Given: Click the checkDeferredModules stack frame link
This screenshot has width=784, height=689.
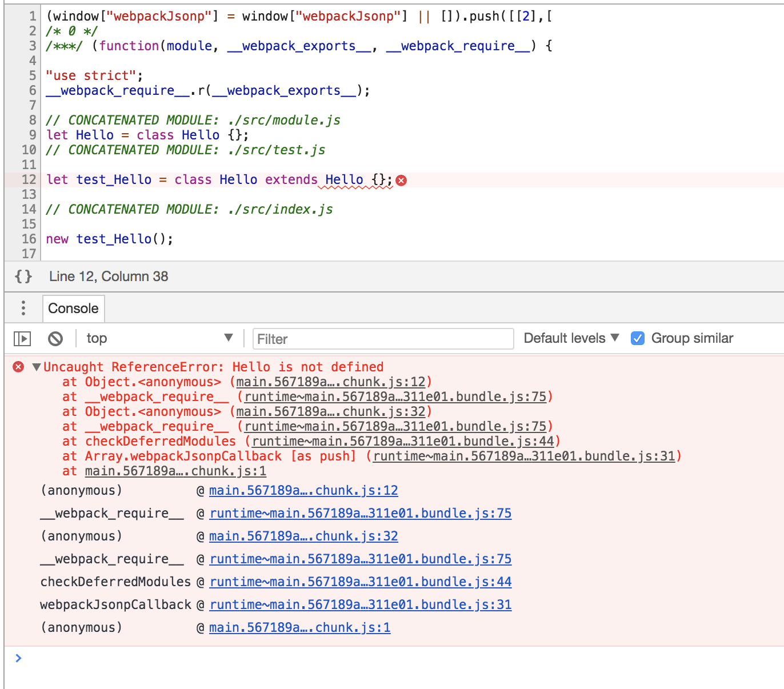Looking at the screenshot, I should 361,582.
